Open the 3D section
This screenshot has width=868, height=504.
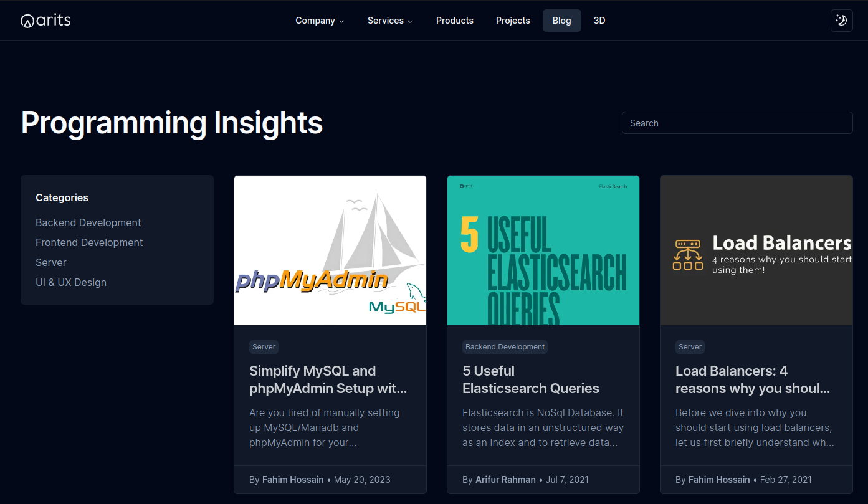tap(599, 21)
